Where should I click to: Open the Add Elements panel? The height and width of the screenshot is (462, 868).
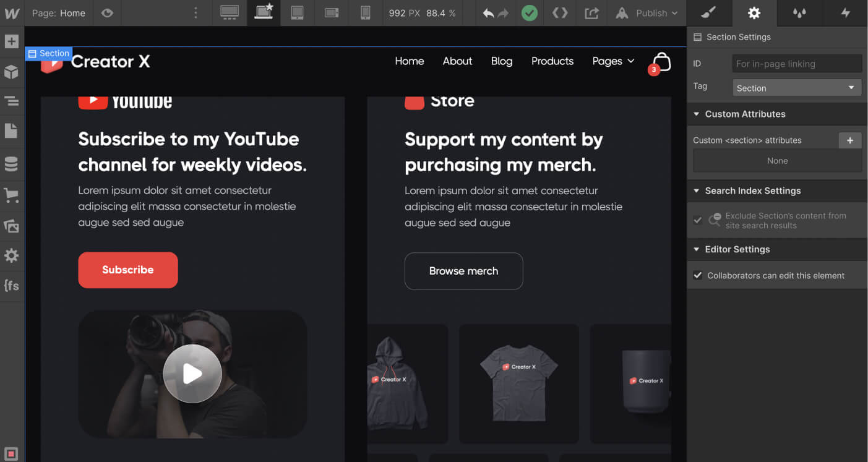[11, 41]
